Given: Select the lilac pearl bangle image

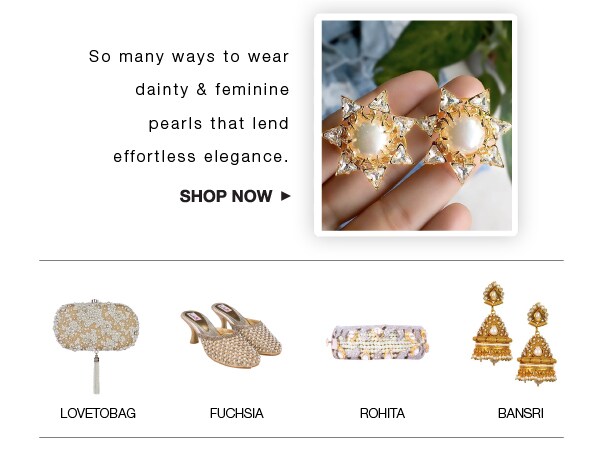Looking at the screenshot, I should click(x=379, y=342).
